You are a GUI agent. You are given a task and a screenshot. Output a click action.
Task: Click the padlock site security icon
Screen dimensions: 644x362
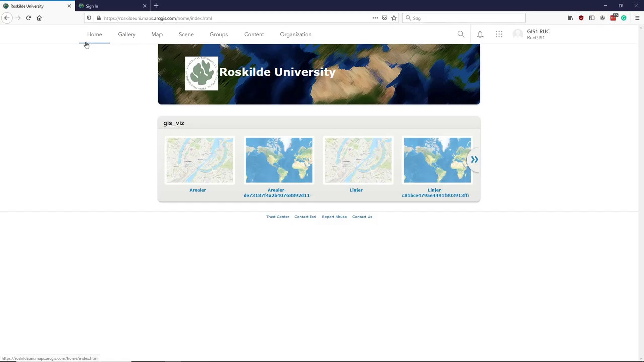[x=98, y=18]
